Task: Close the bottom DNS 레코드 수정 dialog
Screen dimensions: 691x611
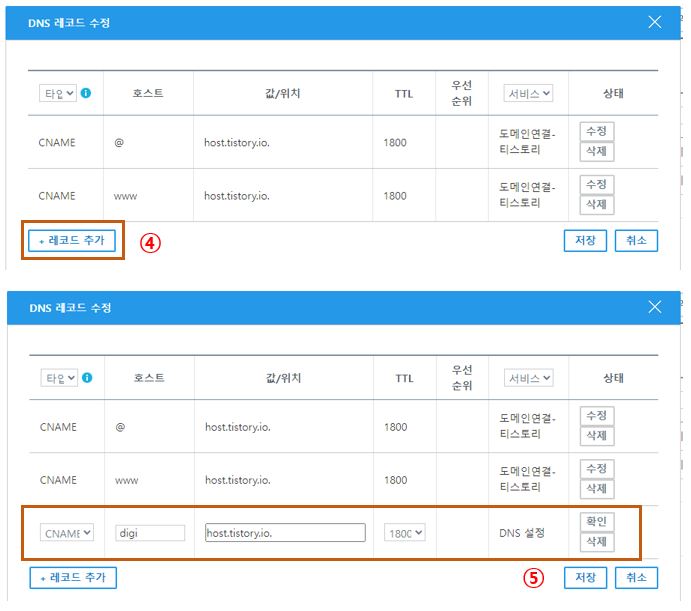Action: (654, 307)
